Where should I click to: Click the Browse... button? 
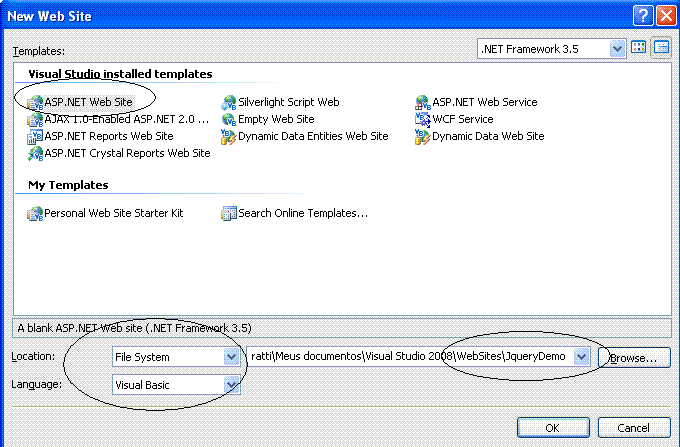click(x=634, y=358)
